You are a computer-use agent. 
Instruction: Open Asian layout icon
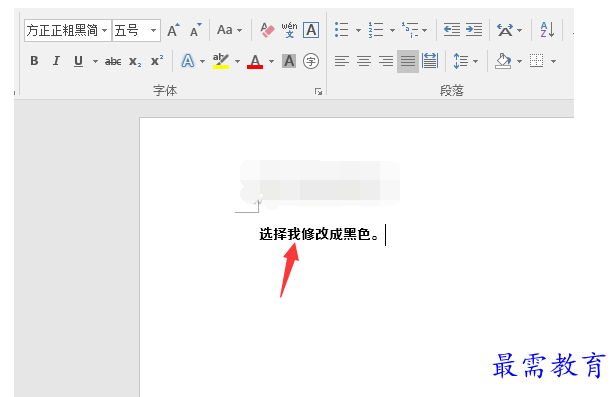coord(505,30)
